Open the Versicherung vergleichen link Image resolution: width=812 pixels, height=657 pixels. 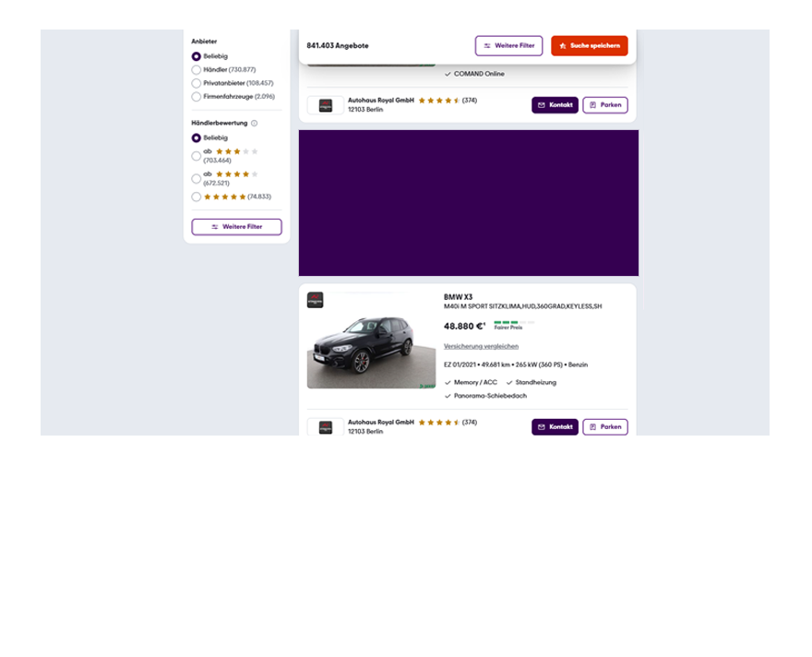481,346
